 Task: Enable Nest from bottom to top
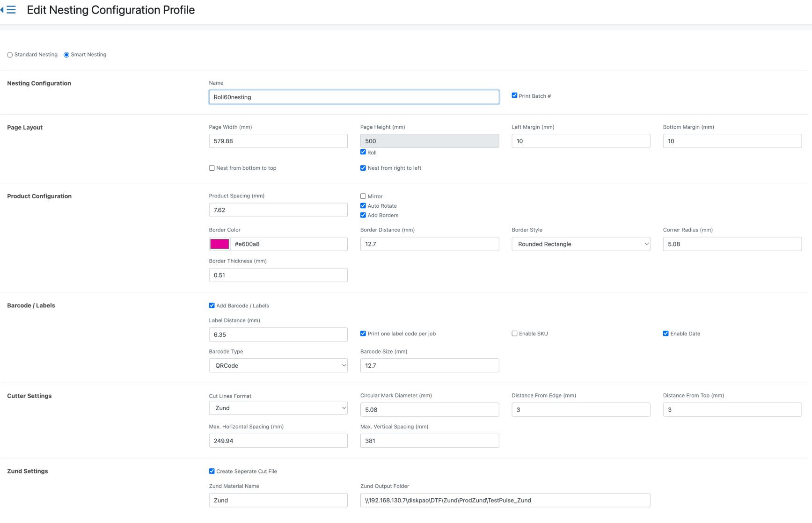coord(212,168)
